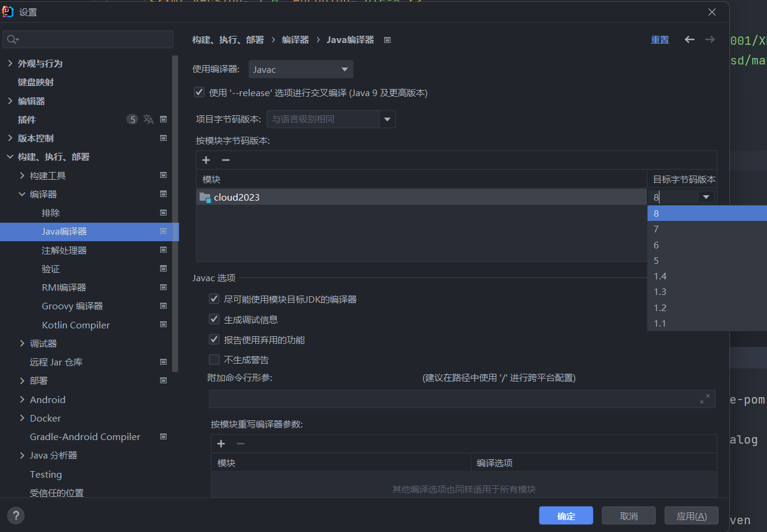Click the add module plus icon
The image size is (767, 532).
coord(206,160)
